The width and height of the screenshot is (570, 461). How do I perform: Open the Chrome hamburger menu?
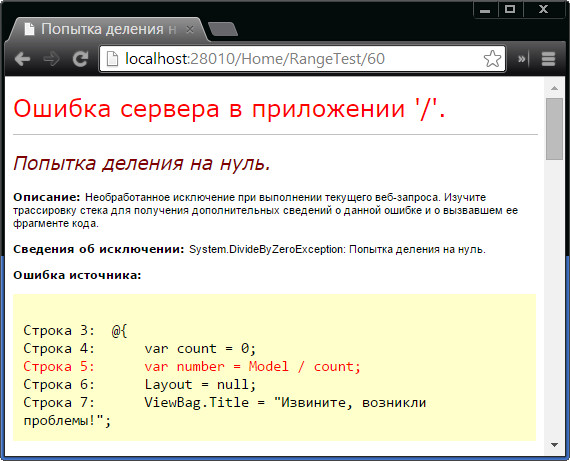[549, 59]
